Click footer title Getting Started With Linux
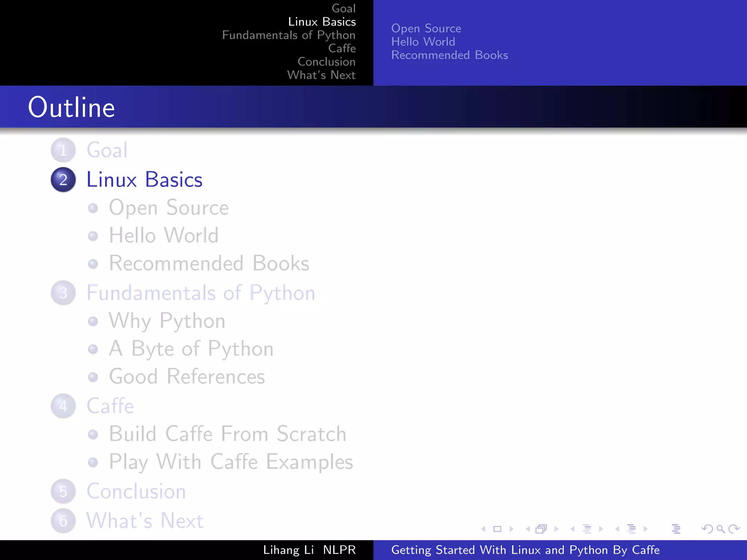The image size is (747, 560). click(525, 550)
